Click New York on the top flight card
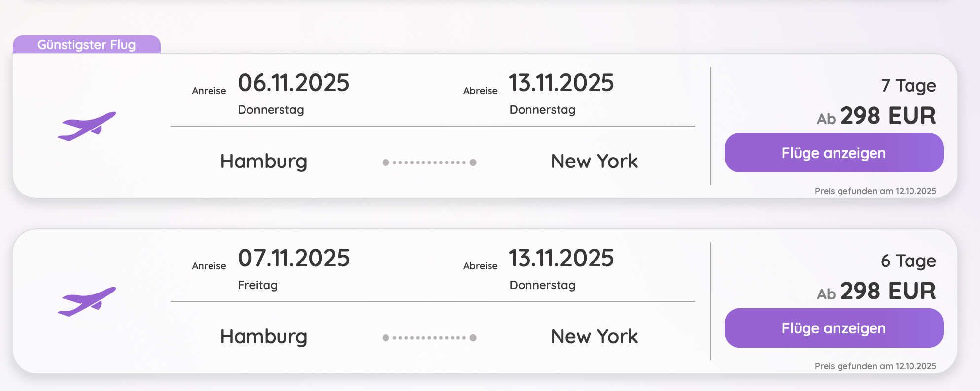Viewport: 980px width, 391px height. (x=595, y=161)
